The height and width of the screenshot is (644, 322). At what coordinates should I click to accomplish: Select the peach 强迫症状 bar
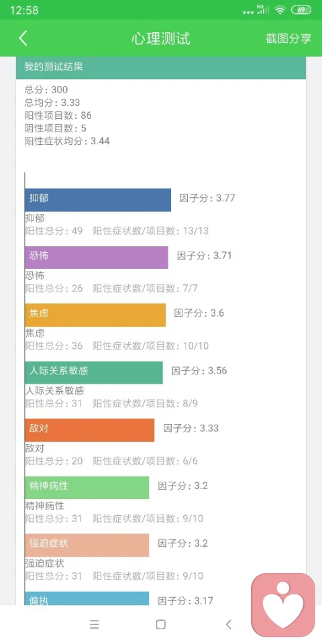(x=87, y=545)
